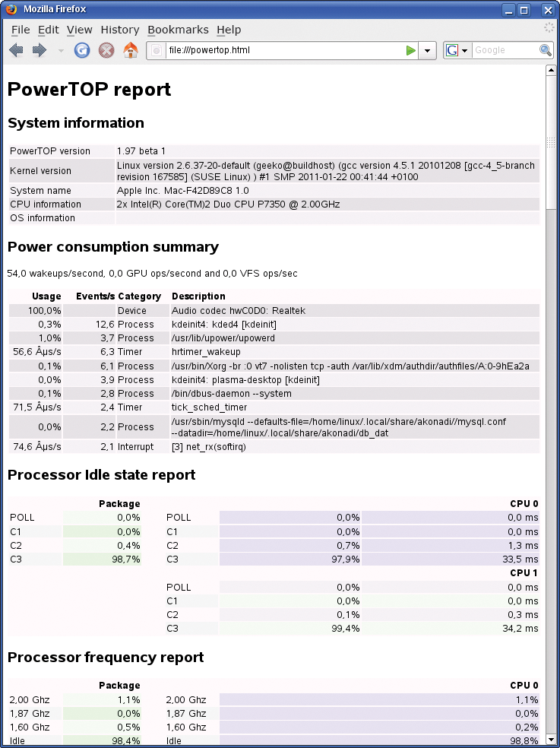The width and height of the screenshot is (560, 748).
Task: Go to the Home page icon
Action: (x=131, y=51)
